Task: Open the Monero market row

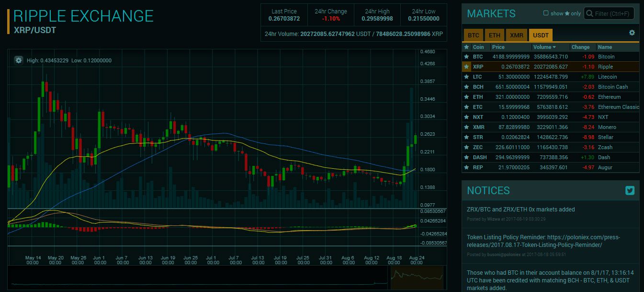Action: 551,127
